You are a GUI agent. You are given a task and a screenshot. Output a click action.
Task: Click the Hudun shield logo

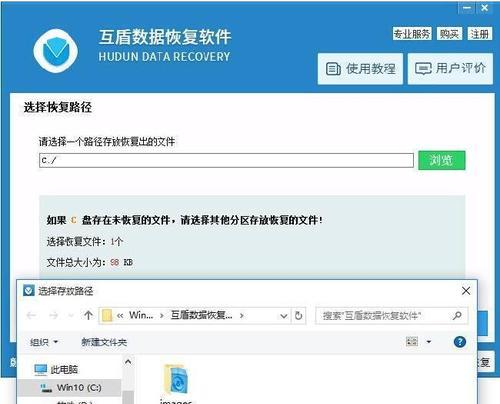tap(56, 51)
